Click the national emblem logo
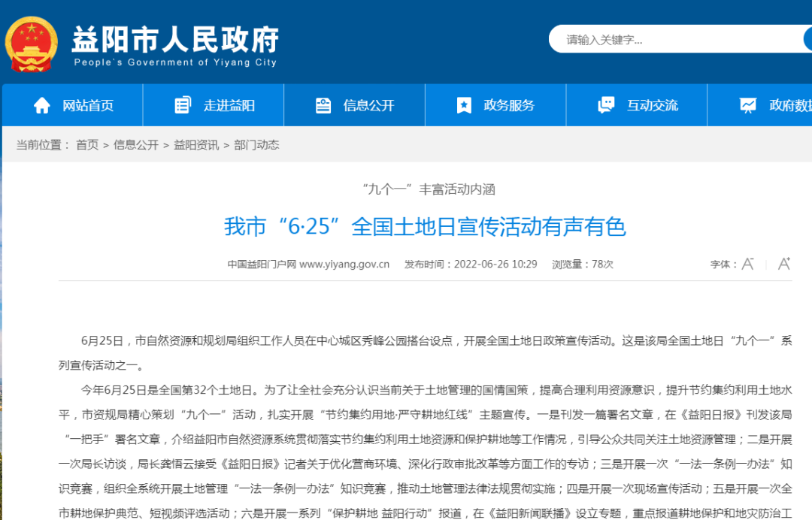Viewport: 812px width, 520px height. [x=32, y=45]
